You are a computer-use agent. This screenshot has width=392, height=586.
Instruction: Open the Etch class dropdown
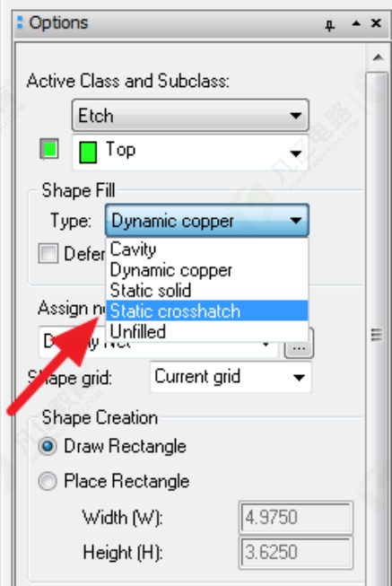(x=190, y=115)
